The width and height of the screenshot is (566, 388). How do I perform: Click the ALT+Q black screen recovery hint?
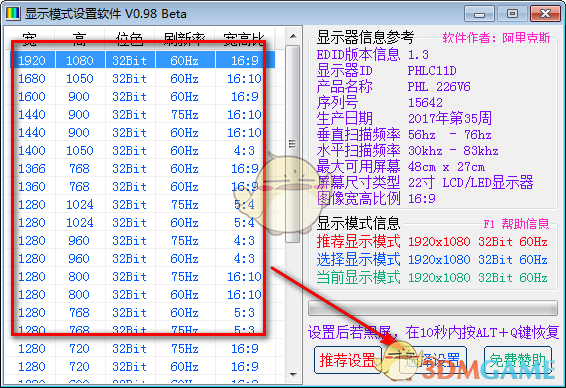coord(433,332)
